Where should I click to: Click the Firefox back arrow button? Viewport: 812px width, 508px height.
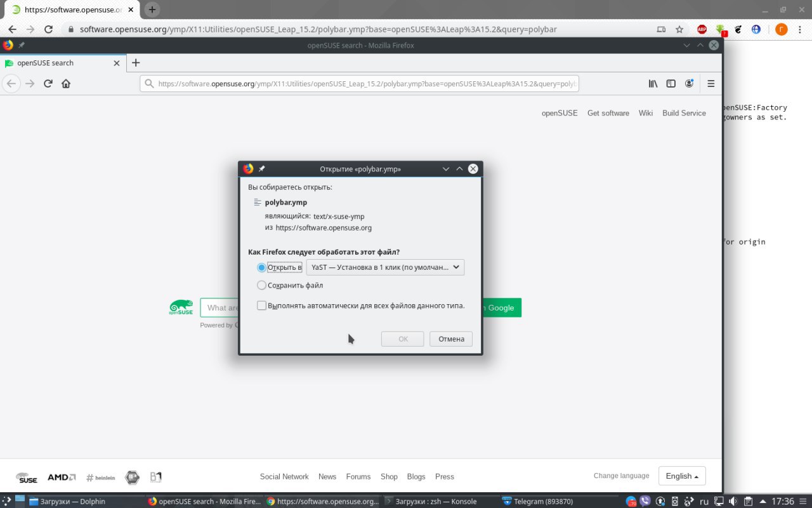pyautogui.click(x=10, y=83)
